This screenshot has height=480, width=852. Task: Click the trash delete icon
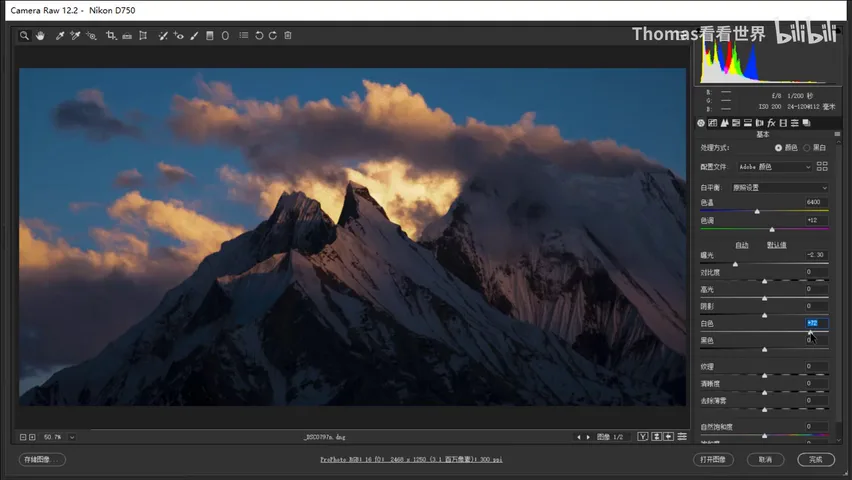tap(288, 35)
